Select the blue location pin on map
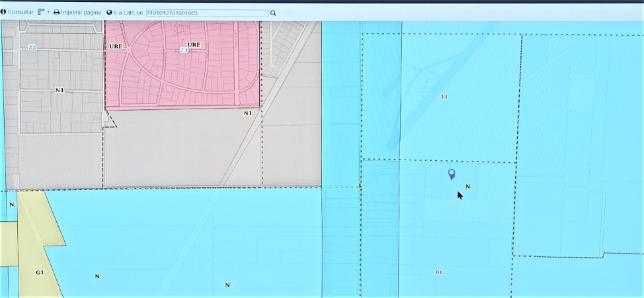Screen dimensions: 644x298 (452, 174)
